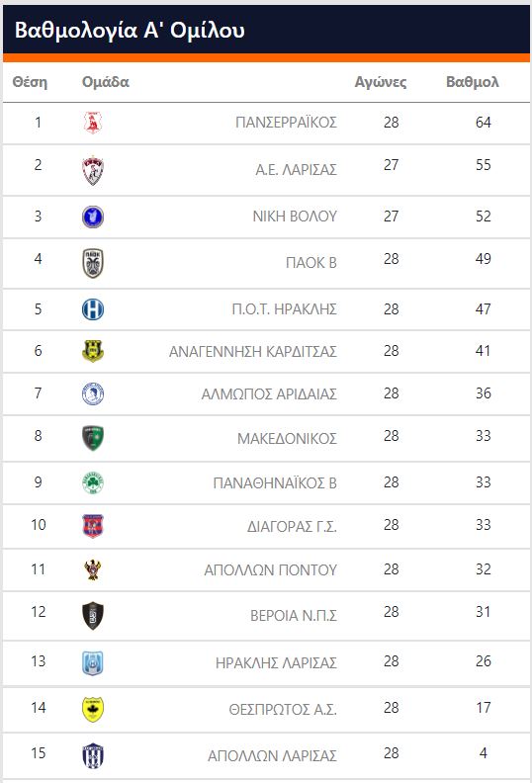This screenshot has height=783, width=532.
Task: Open the ΗΡΑΚΛΗΣ ΛΑΡΙΣΑΣ team name link
Action: point(276,662)
